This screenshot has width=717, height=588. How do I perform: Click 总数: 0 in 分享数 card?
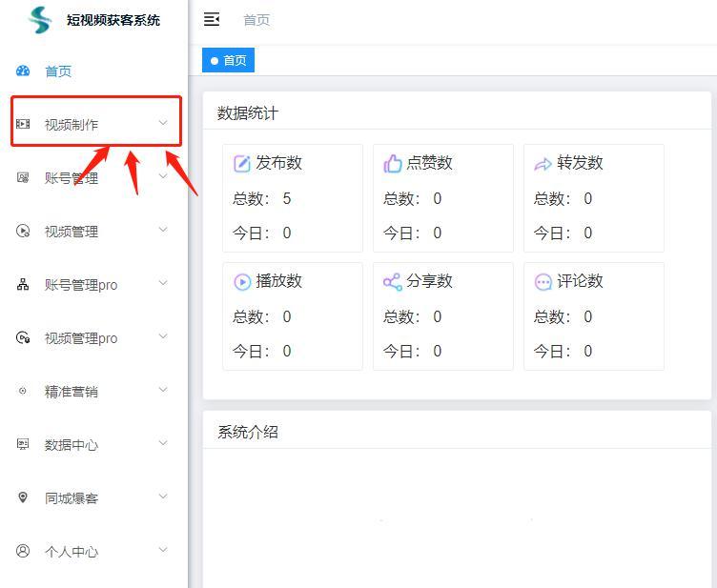[413, 317]
